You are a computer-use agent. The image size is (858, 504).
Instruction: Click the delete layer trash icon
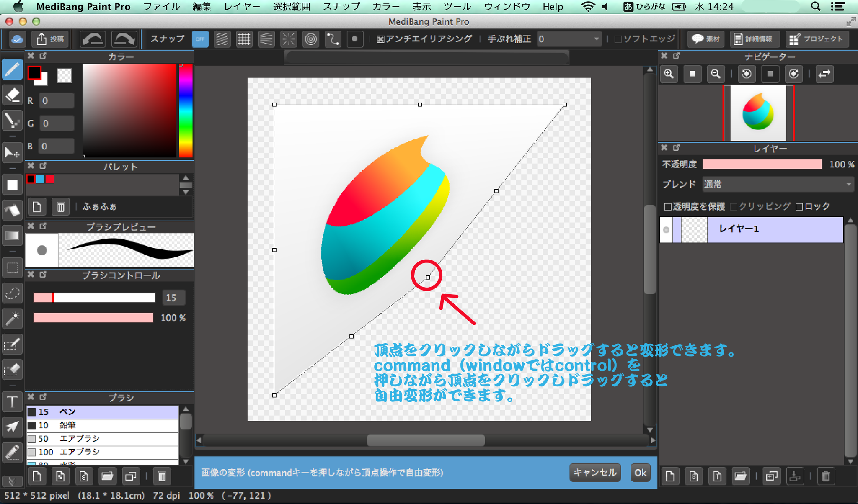point(825,476)
